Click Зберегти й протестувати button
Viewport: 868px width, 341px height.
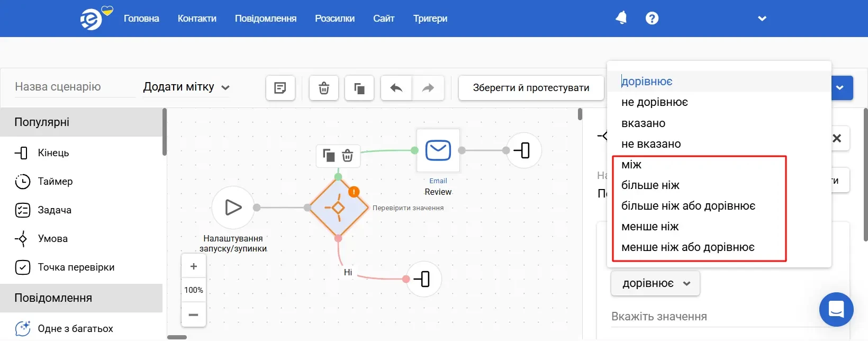pos(531,88)
